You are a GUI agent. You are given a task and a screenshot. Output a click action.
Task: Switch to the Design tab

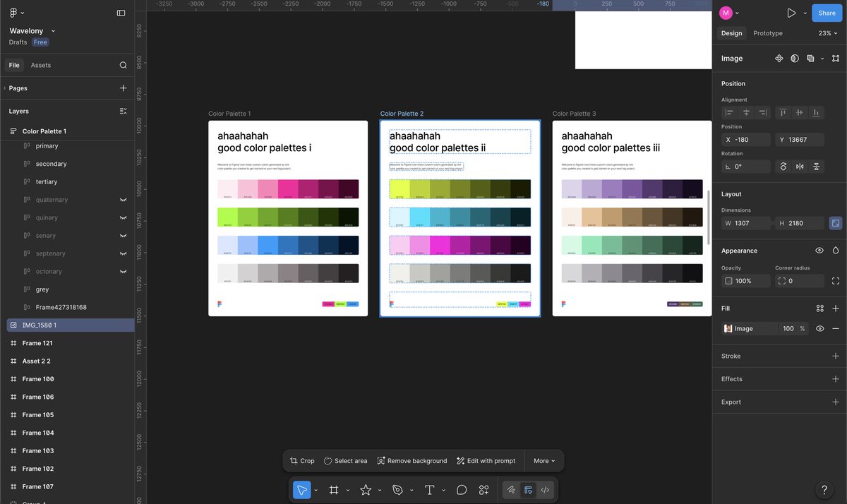click(x=731, y=33)
